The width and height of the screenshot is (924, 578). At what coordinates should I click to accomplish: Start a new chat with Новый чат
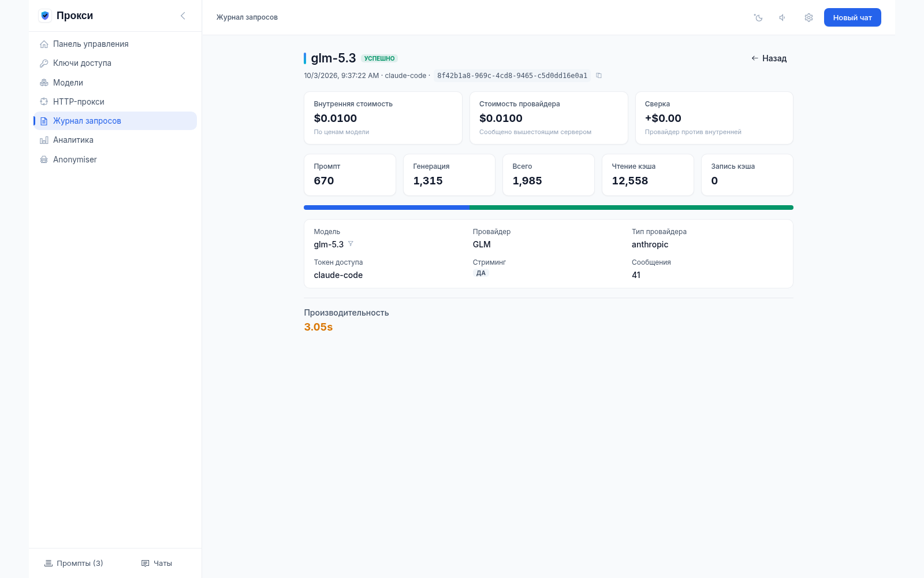852,17
